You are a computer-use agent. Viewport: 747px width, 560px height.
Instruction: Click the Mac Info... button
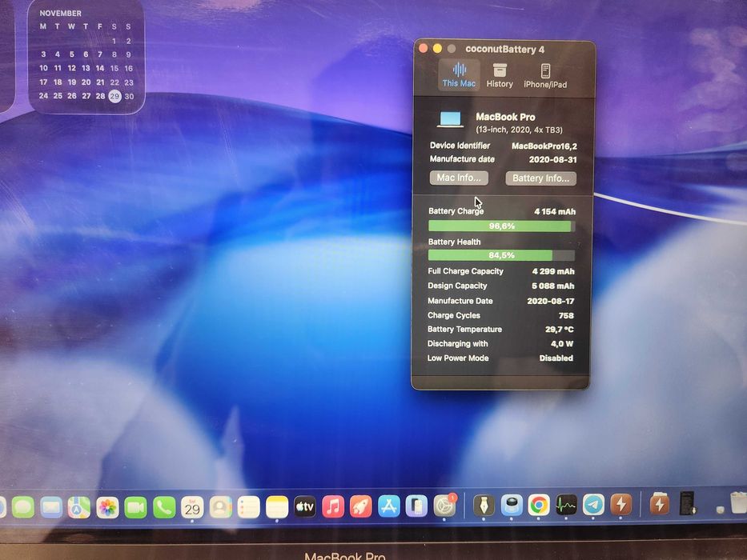click(x=459, y=178)
